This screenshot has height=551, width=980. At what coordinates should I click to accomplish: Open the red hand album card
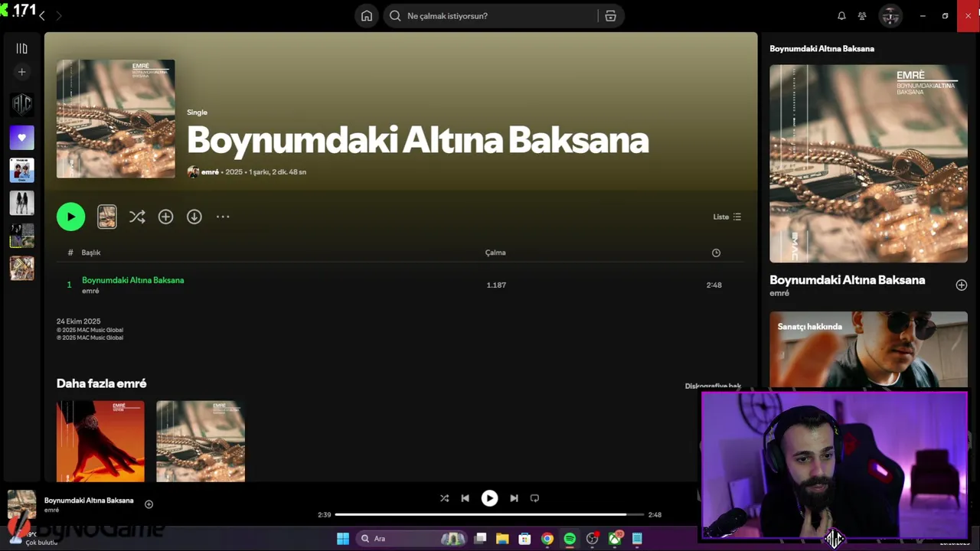coord(100,442)
